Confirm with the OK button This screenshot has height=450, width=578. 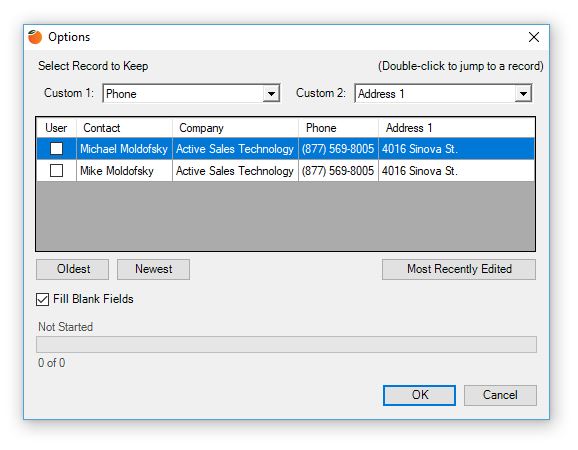point(419,395)
